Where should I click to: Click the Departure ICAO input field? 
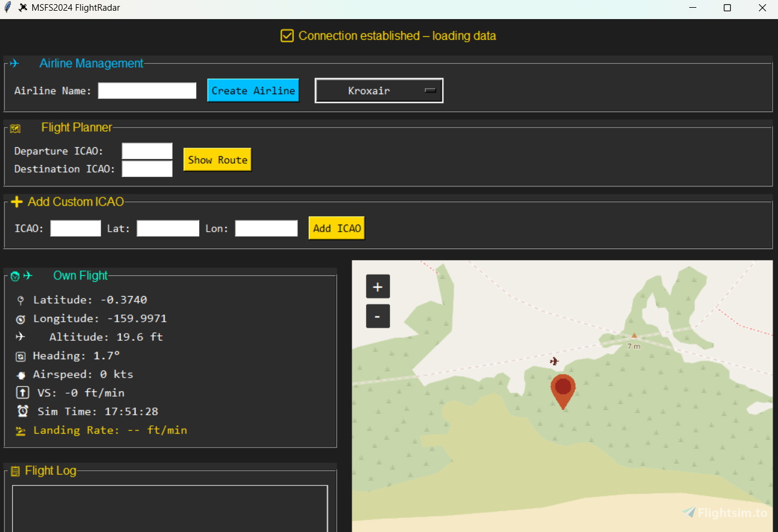pos(147,150)
